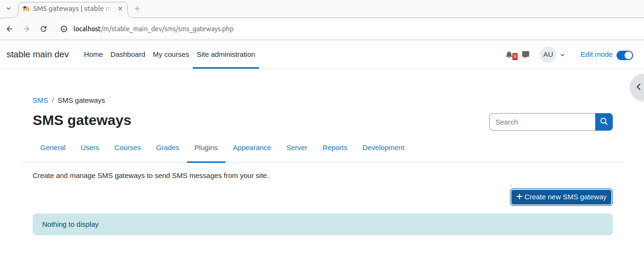Switch to the Grades tab
644x258 pixels.
click(168, 148)
